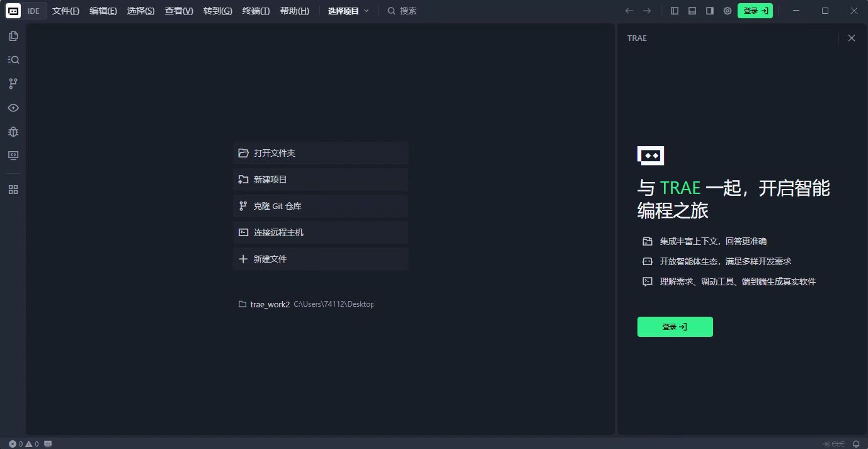Click the 搜索 search field
Image resolution: width=868 pixels, height=449 pixels.
(x=402, y=11)
